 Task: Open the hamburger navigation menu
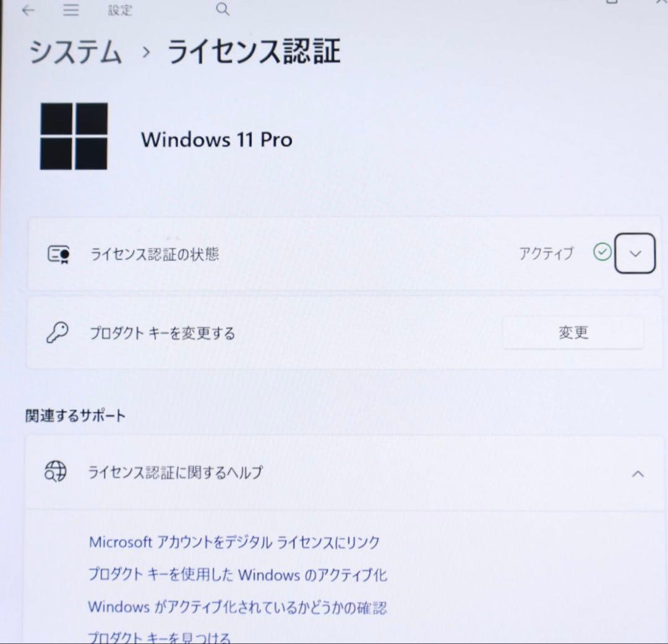click(71, 10)
